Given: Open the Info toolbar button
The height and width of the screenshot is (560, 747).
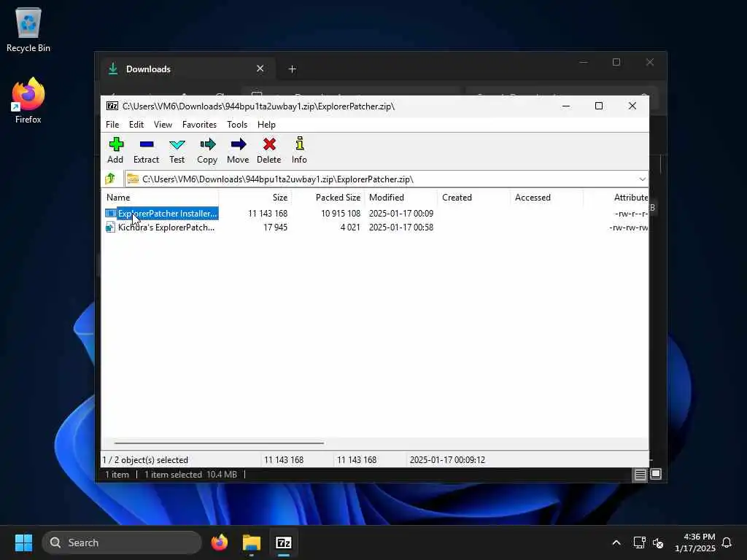Looking at the screenshot, I should point(299,150).
